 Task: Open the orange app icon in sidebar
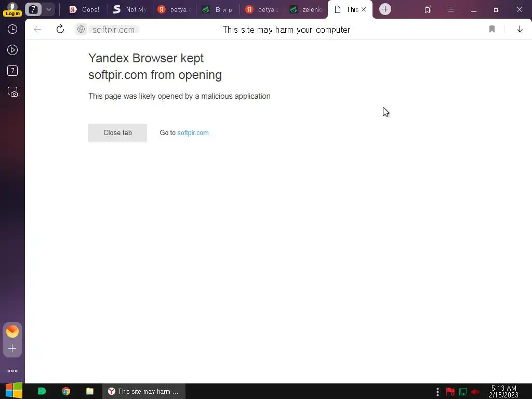(x=12, y=331)
